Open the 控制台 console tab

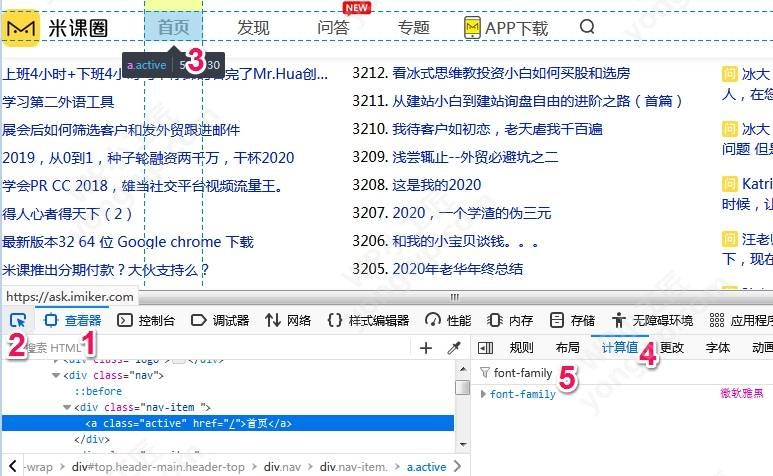point(146,321)
